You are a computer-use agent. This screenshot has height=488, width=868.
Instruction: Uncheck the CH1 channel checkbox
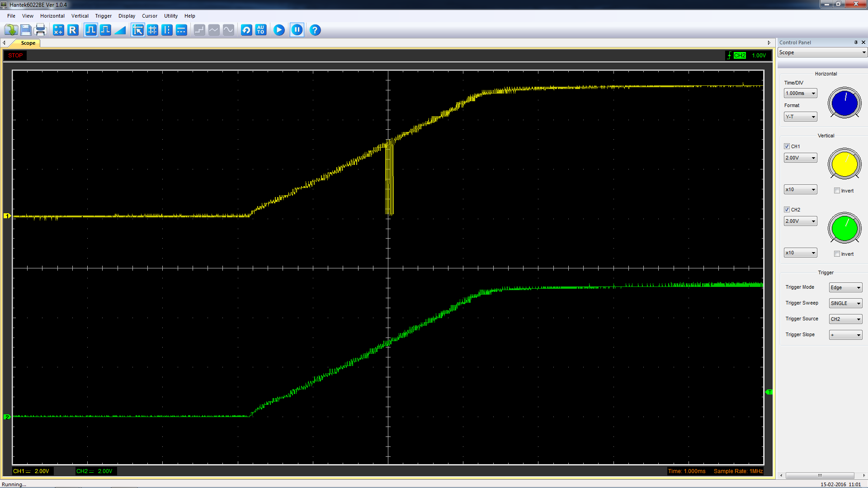pos(787,146)
